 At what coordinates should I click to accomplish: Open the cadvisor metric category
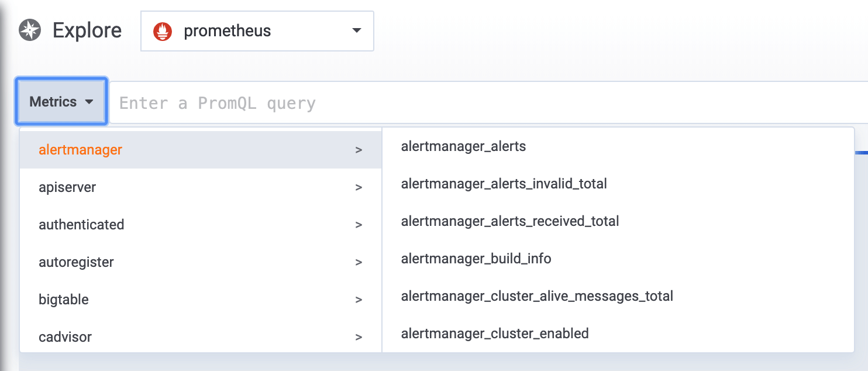[x=65, y=337]
